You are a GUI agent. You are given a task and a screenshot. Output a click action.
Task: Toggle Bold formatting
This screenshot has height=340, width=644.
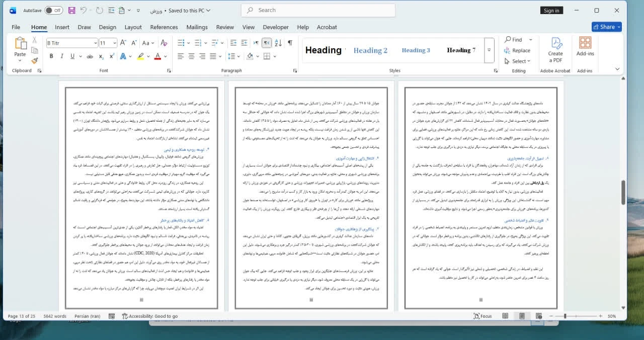coord(51,56)
